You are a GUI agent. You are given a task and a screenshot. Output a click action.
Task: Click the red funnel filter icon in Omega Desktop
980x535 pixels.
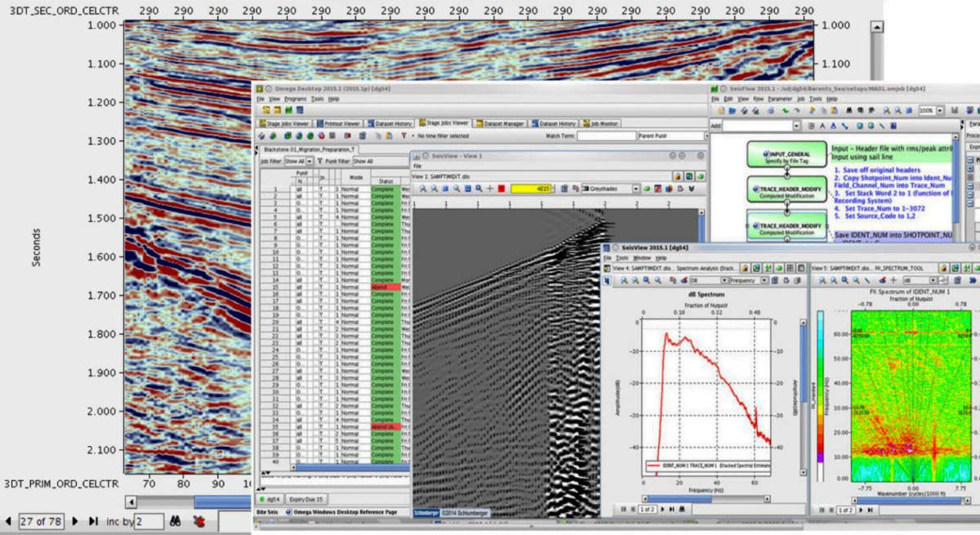(402, 136)
